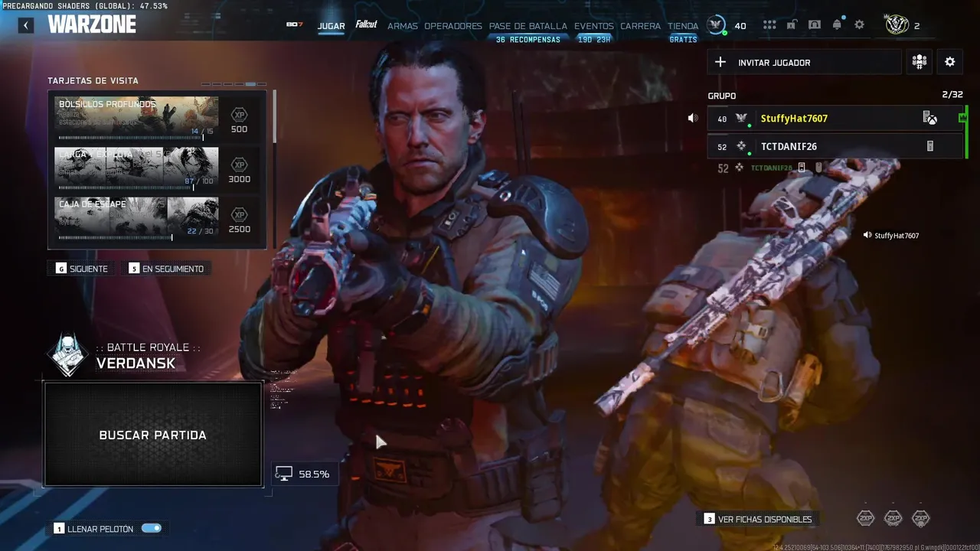Image resolution: width=980 pixels, height=551 pixels.
Task: Open the social profile card icon
Action: pos(815,25)
